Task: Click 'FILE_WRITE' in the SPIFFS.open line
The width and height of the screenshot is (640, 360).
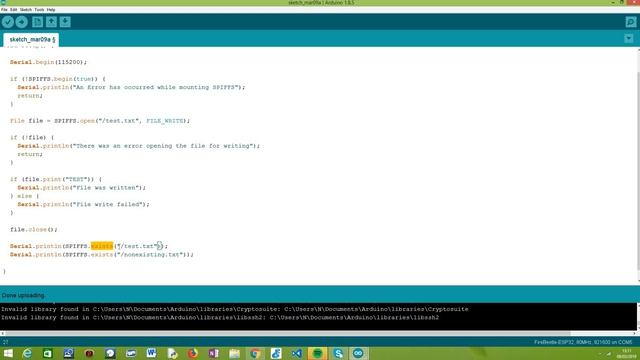Action: [x=165, y=121]
